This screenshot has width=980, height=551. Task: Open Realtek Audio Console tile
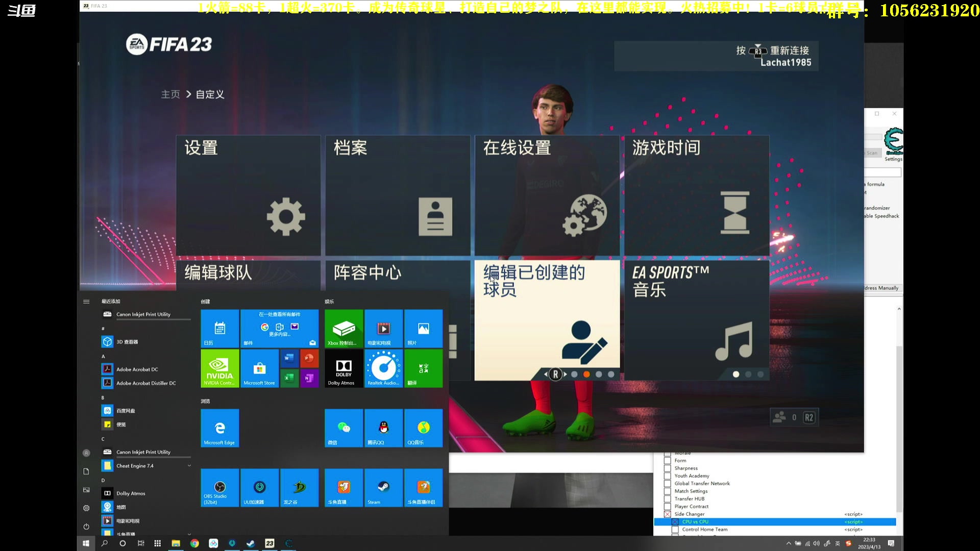(x=383, y=368)
